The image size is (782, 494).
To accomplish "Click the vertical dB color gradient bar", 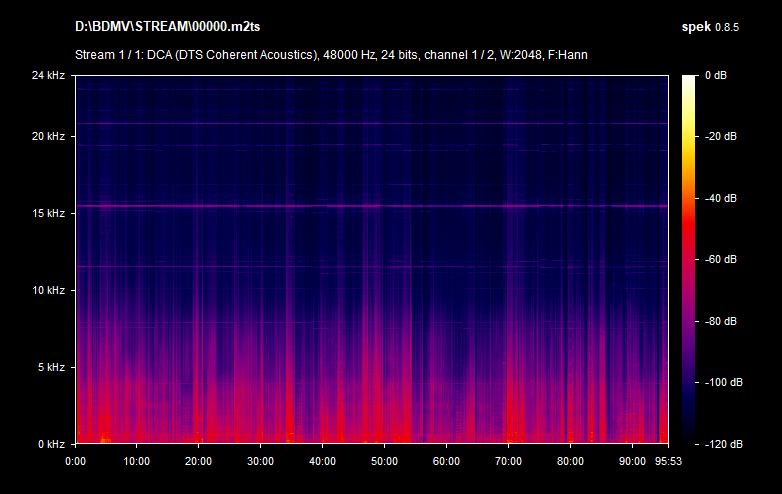I will click(690, 260).
